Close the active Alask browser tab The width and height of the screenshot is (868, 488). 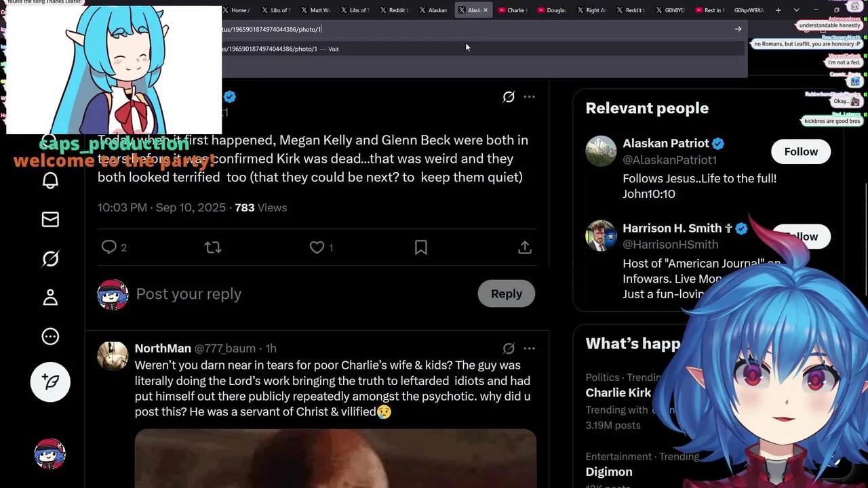tap(485, 10)
